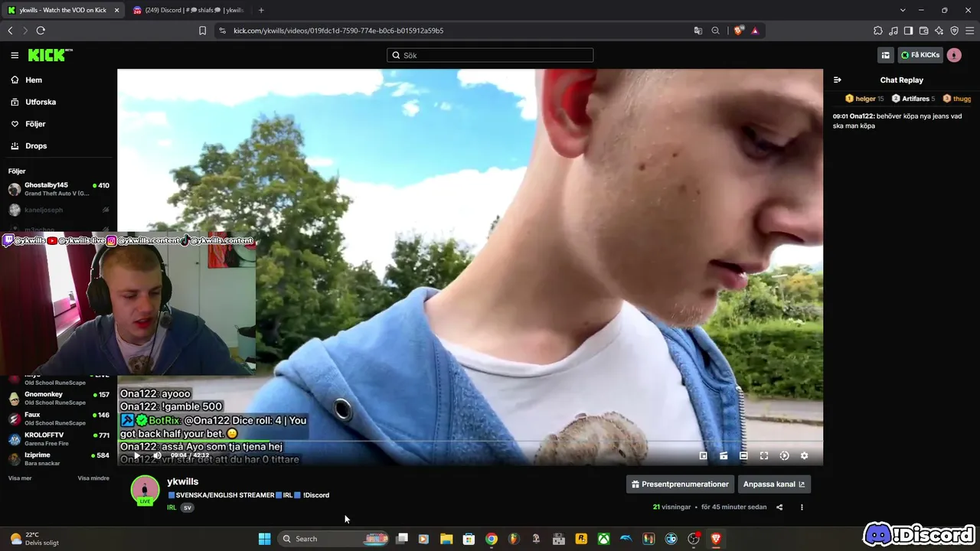
Task: Open Google Chrome from the taskbar
Action: 492,539
